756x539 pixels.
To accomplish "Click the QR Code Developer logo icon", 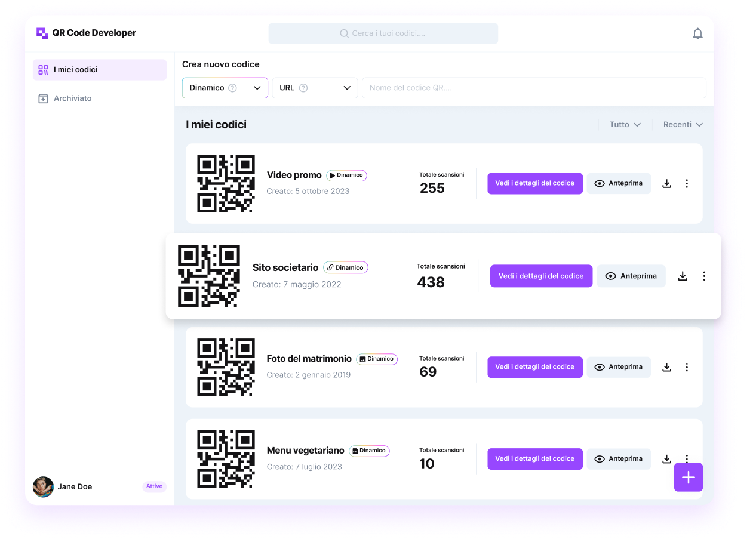I will 42,33.
